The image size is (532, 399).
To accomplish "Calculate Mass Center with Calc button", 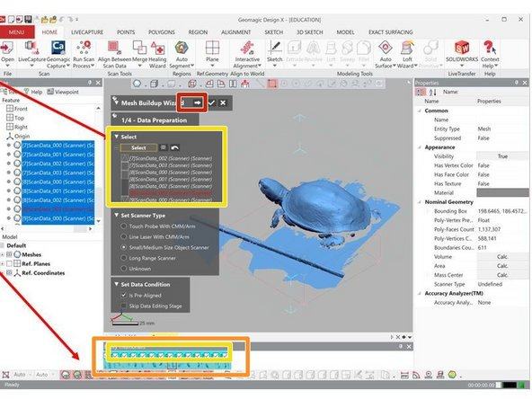I will click(502, 275).
